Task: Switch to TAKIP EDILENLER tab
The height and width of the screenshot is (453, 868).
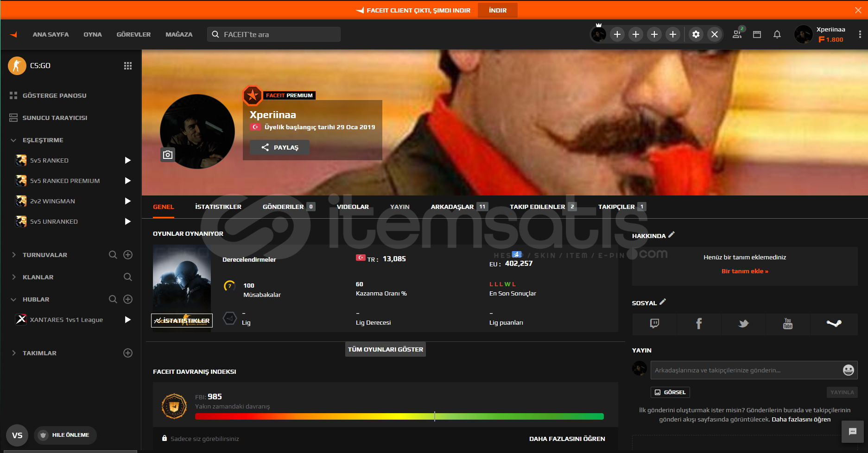Action: [543, 207]
